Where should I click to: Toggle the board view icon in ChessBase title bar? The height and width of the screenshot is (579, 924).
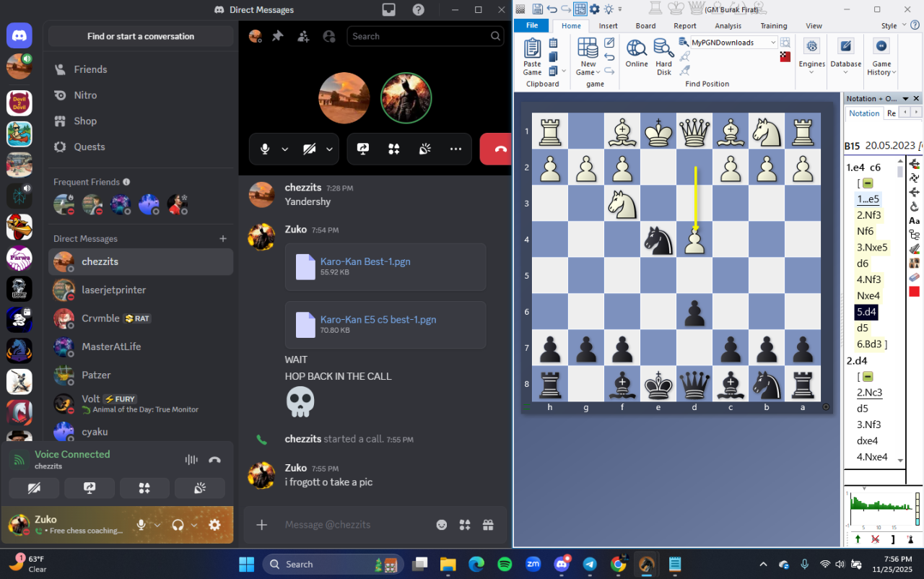pos(580,9)
